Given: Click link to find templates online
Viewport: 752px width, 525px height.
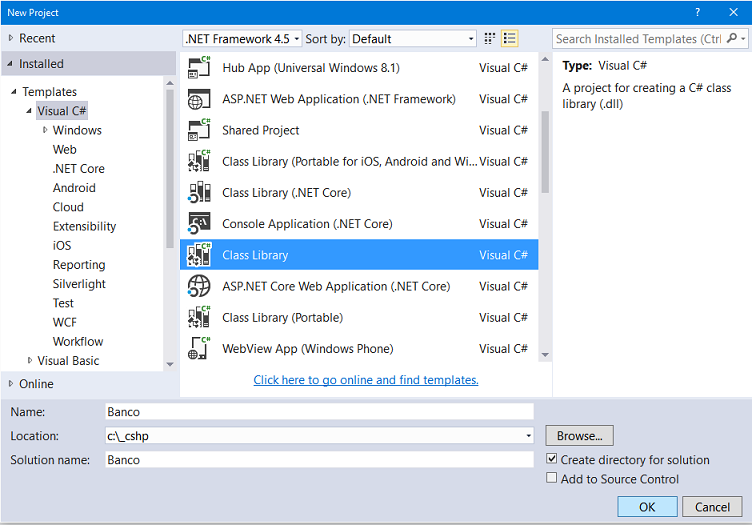Looking at the screenshot, I should [x=366, y=380].
